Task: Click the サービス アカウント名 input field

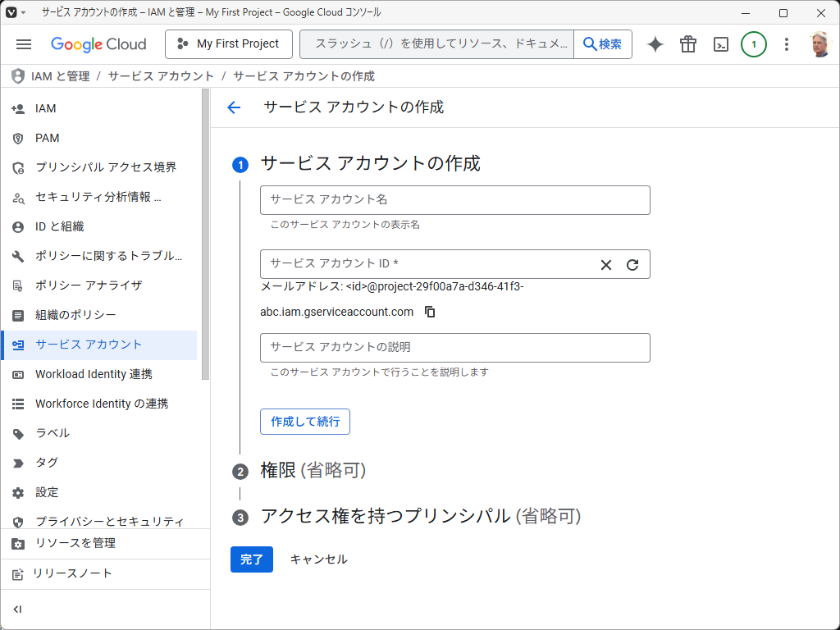Action: click(x=454, y=199)
